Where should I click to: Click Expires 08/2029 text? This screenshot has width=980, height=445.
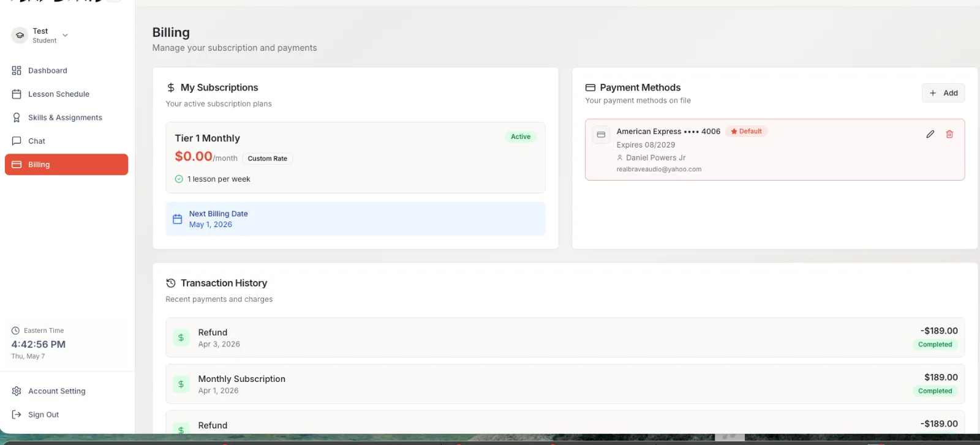tap(646, 145)
